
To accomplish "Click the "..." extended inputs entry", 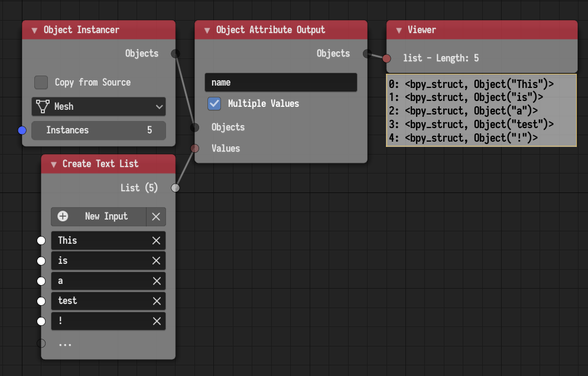I will point(65,344).
